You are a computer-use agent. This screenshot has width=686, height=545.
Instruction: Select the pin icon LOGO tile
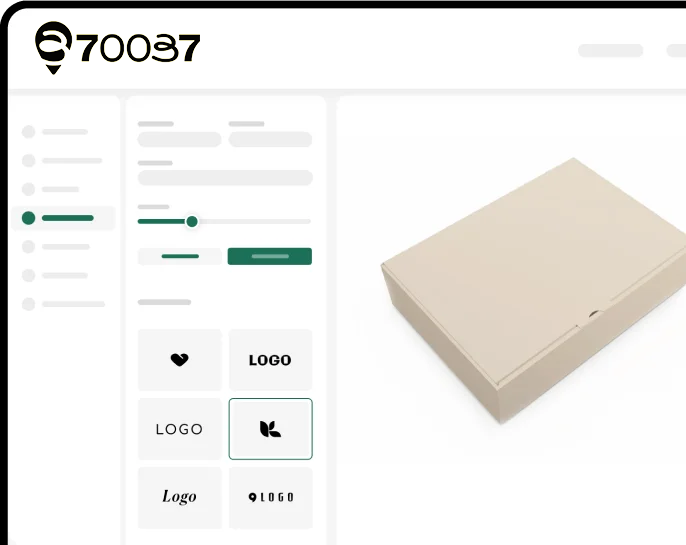[x=270, y=497]
